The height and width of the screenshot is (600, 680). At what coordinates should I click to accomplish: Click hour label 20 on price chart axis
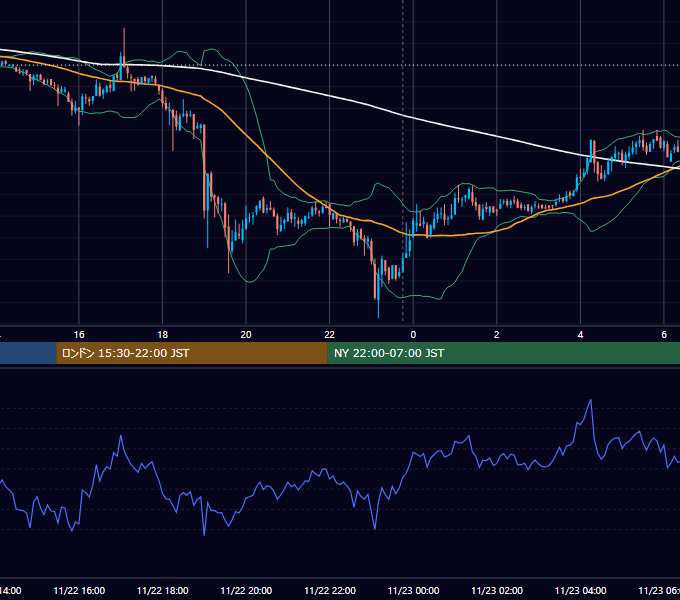coord(246,335)
